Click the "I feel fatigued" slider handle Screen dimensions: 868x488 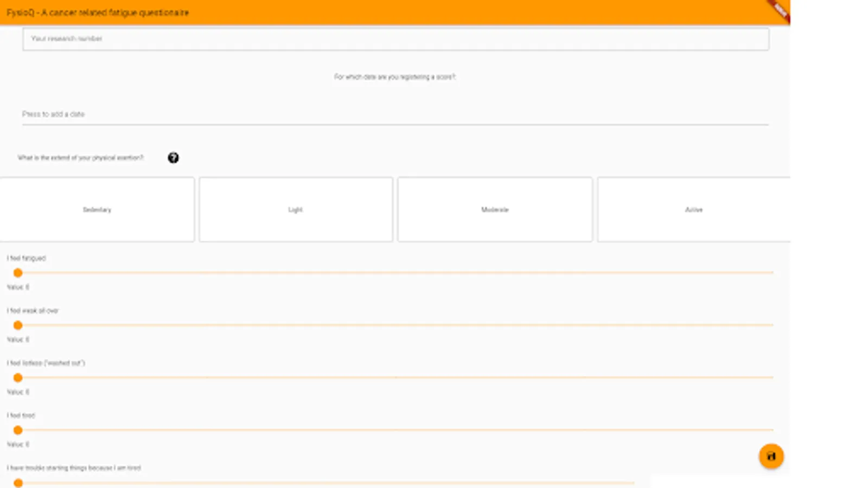point(18,273)
